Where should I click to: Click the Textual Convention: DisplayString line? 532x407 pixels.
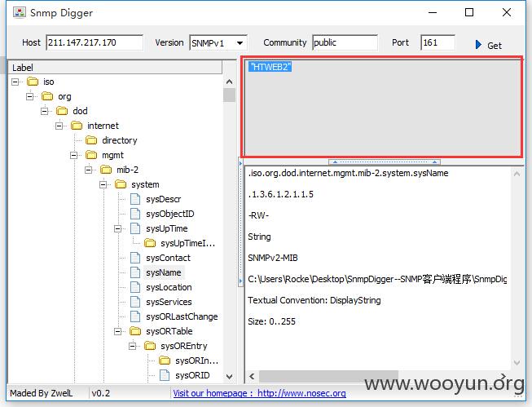(x=314, y=300)
